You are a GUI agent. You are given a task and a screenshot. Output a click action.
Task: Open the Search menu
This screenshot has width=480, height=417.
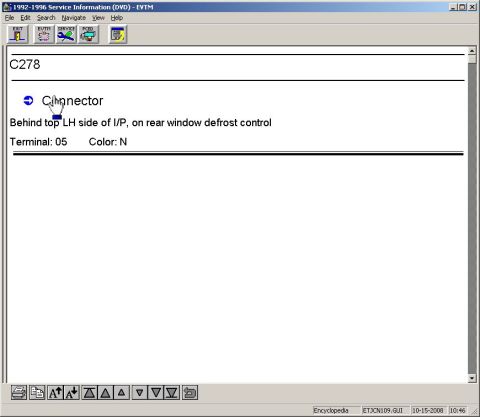[46, 18]
